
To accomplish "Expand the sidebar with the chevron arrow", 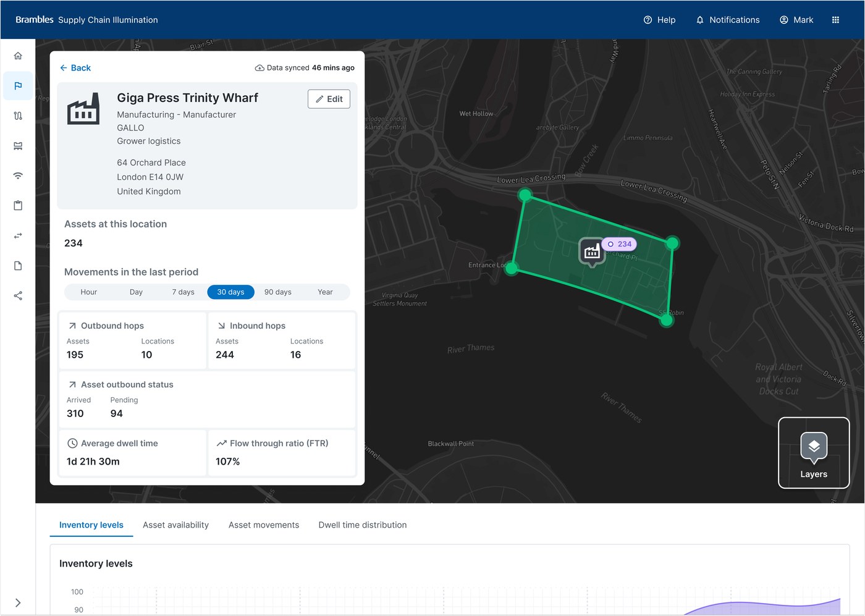I will point(18,602).
